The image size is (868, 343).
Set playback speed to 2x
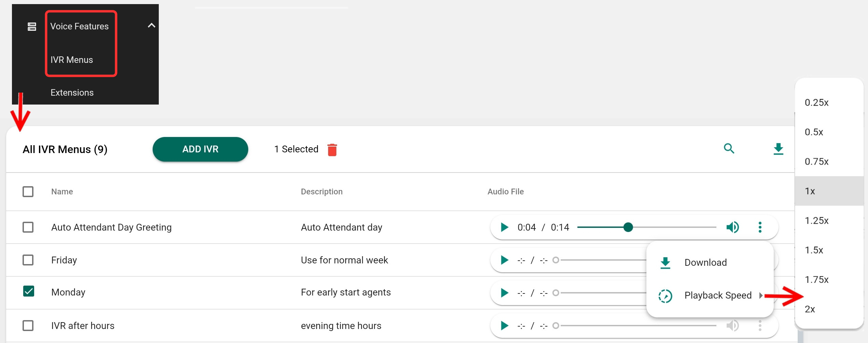pos(810,309)
